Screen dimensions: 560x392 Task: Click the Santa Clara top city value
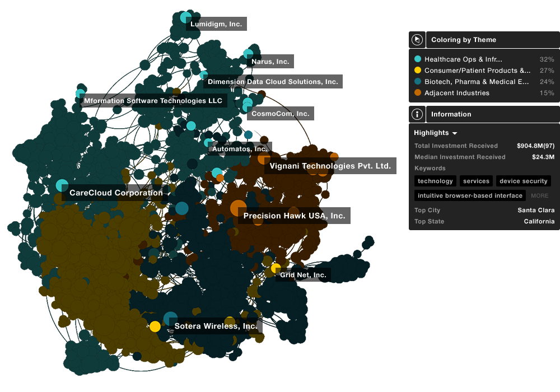pyautogui.click(x=536, y=211)
